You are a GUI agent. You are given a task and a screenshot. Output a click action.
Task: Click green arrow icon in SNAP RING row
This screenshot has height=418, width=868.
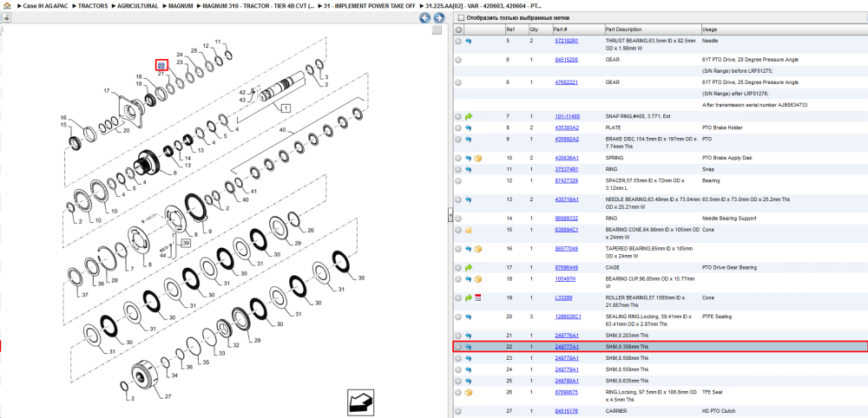(x=469, y=117)
